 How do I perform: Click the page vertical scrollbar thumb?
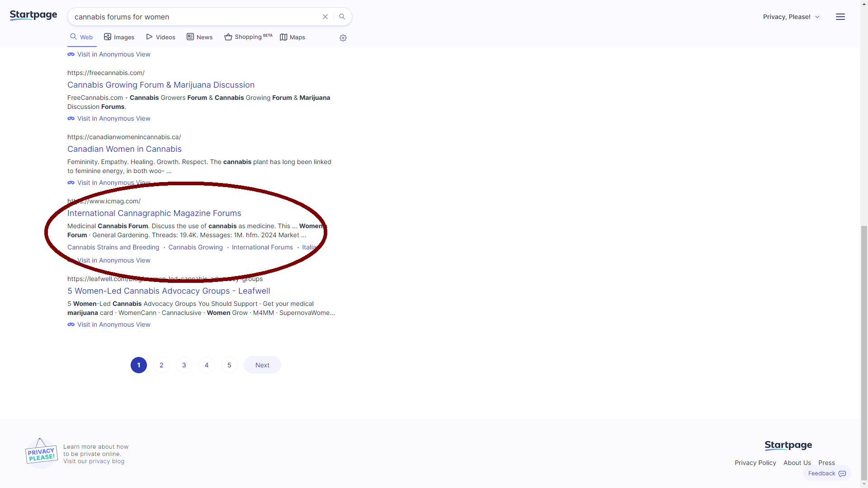864,352
